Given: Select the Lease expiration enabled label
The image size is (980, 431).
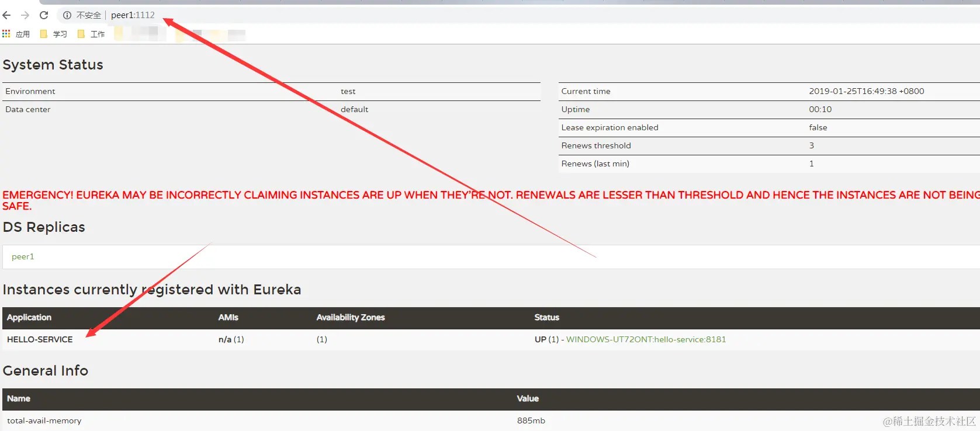Looking at the screenshot, I should pos(610,127).
